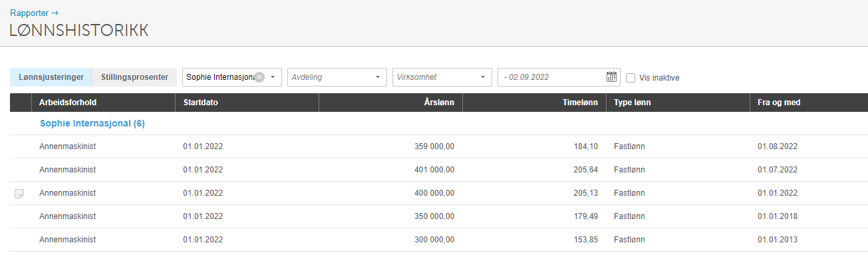Click the Fra og med date 01.01.2018
The width and height of the screenshot is (868, 255).
(x=778, y=216)
